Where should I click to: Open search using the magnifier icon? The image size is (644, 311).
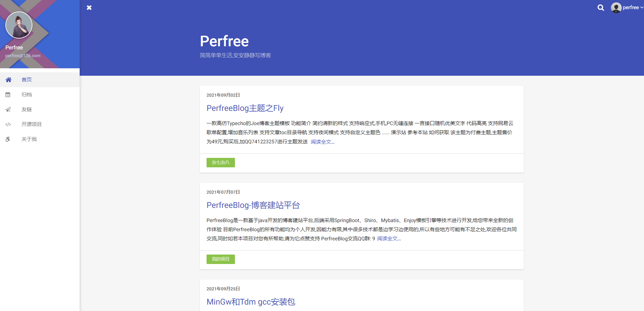[601, 7]
